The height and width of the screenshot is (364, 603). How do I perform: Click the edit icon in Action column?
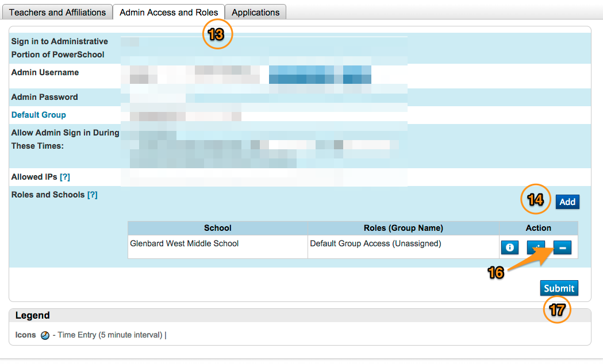(536, 247)
